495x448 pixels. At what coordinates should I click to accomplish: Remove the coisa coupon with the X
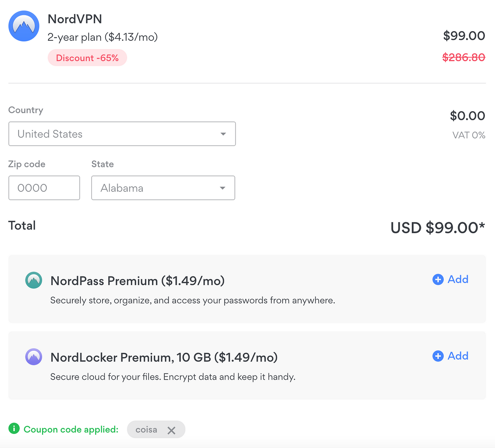171,430
